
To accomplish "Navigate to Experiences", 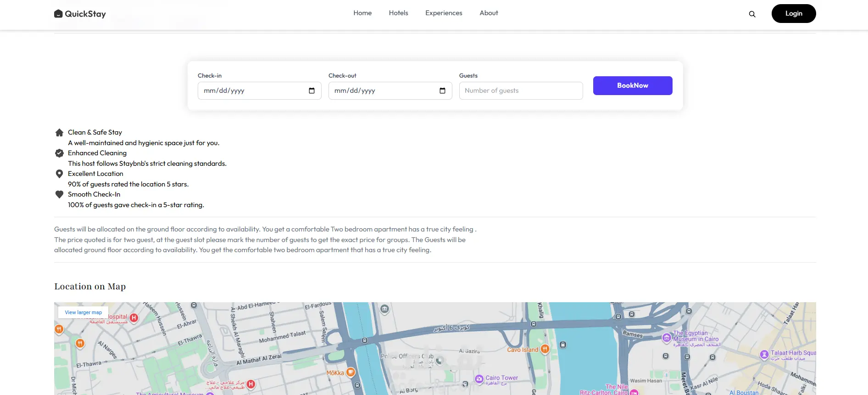I will [x=444, y=13].
